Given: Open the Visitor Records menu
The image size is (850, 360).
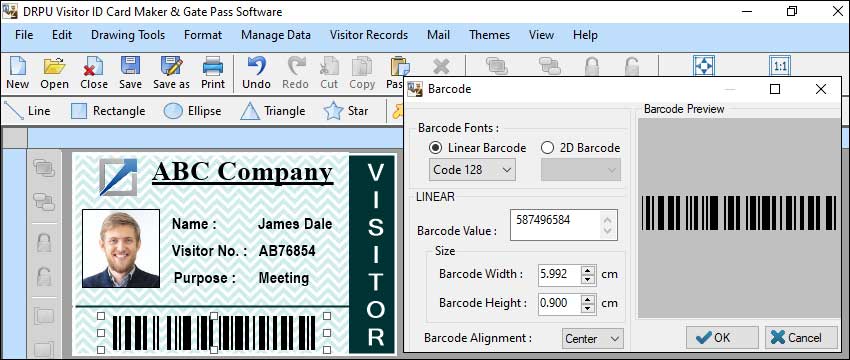Looking at the screenshot, I should tap(369, 35).
